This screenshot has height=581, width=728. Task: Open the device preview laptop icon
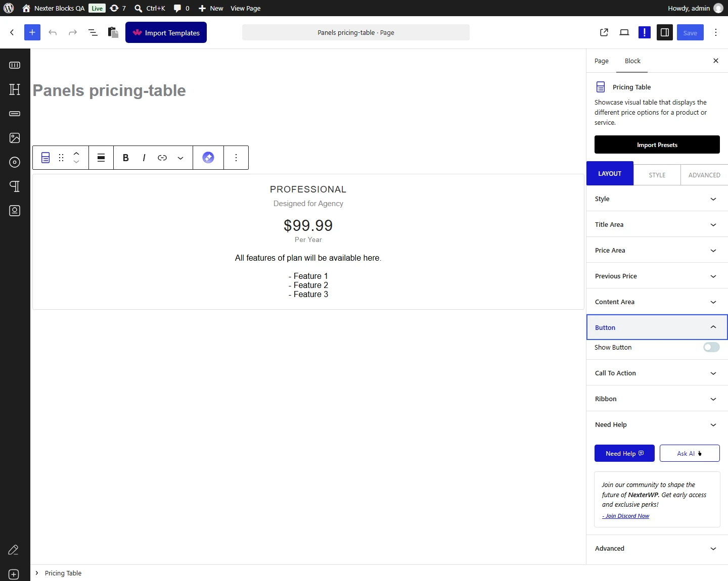pos(624,32)
